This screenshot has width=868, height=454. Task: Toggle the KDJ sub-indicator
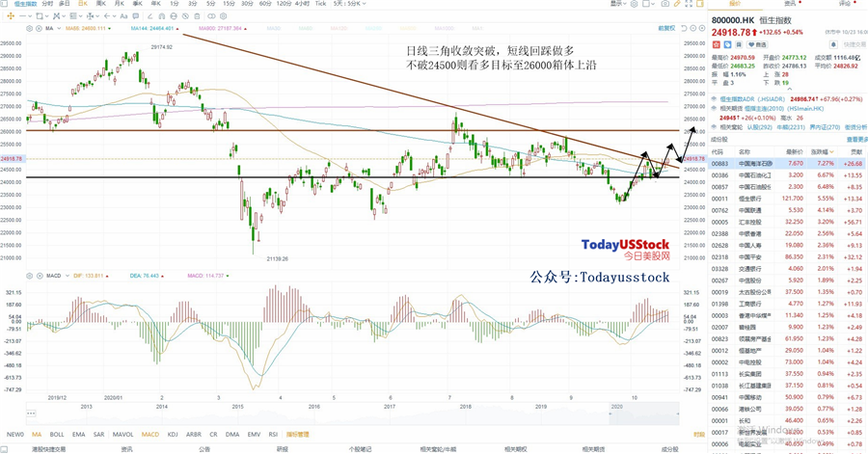(x=173, y=435)
